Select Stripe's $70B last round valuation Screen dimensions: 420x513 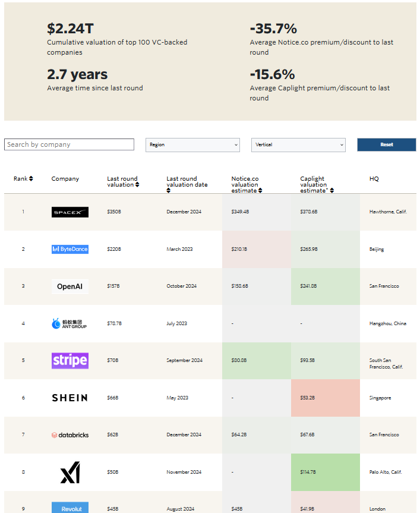click(x=113, y=360)
